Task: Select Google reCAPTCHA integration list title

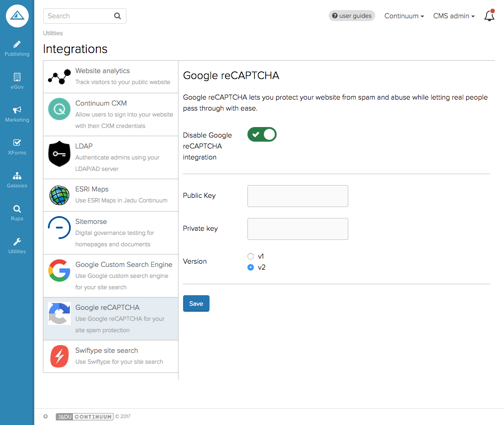Action: (x=107, y=308)
